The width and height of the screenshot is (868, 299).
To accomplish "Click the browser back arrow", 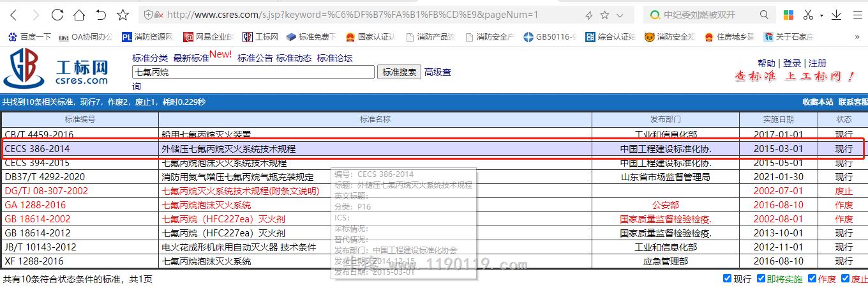I will tap(13, 15).
